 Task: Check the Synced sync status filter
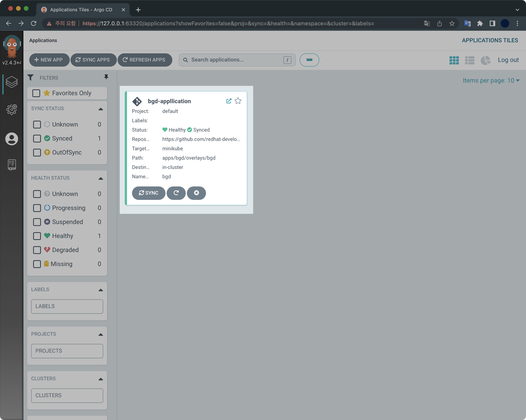tap(37, 139)
